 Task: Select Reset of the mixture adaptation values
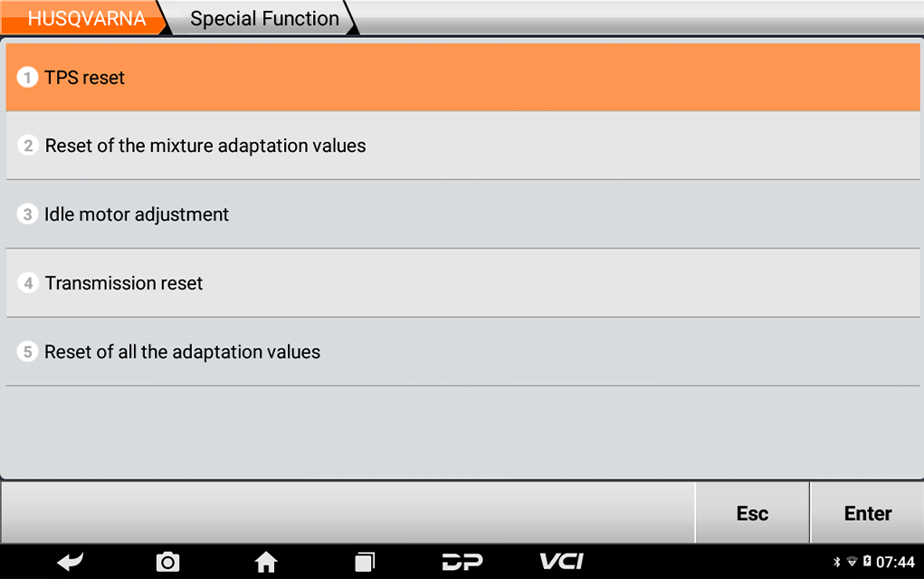point(462,146)
